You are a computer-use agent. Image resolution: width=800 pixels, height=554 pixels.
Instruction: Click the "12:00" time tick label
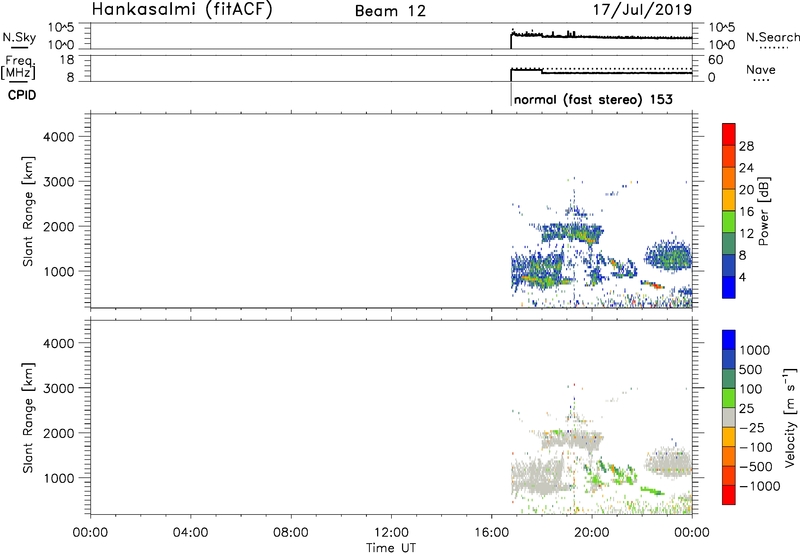(391, 533)
